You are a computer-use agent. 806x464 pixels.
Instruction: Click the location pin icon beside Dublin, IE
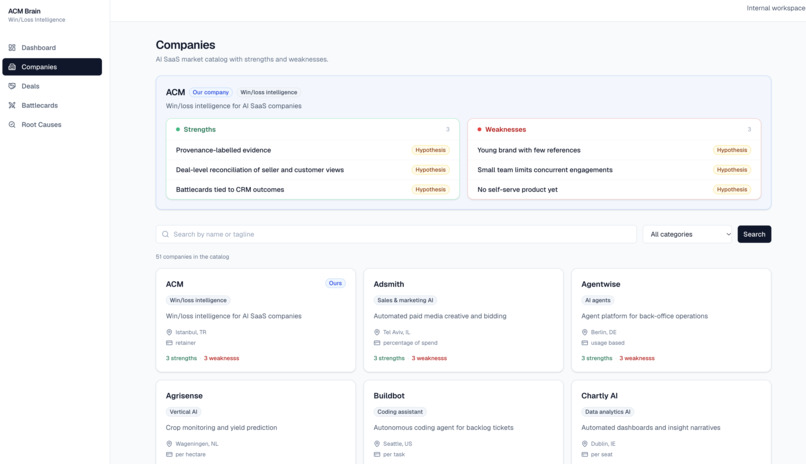tap(584, 443)
